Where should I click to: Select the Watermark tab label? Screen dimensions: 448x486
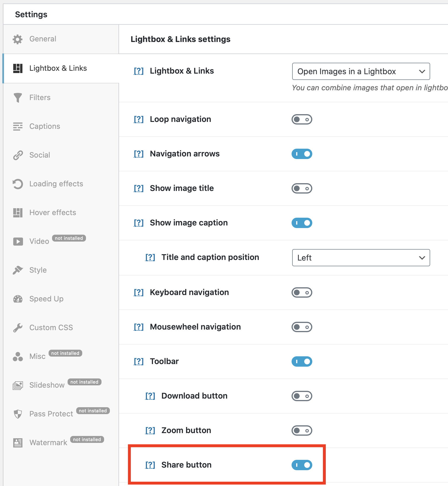pos(48,443)
